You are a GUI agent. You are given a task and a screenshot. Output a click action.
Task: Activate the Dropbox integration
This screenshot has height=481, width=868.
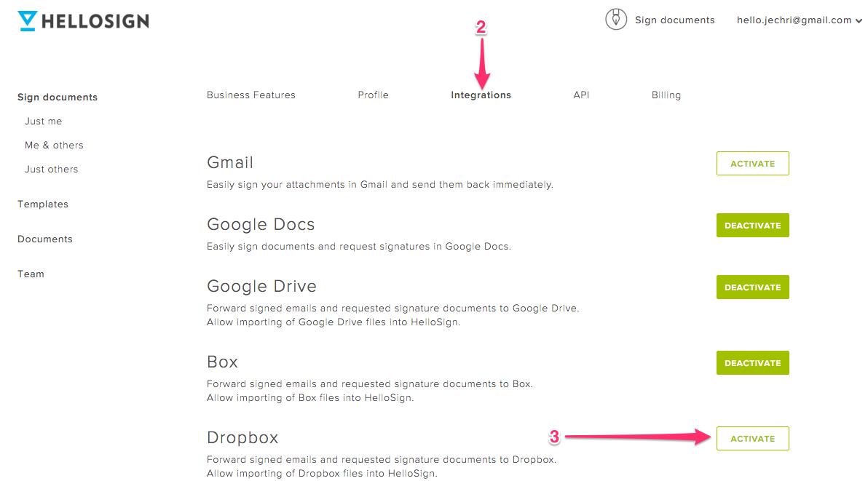coord(752,439)
